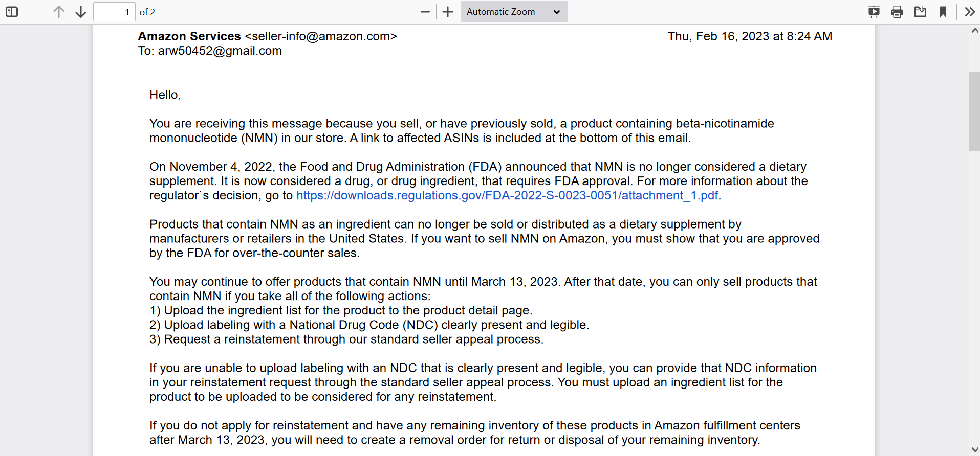Screen dimensions: 980x456
Task: Click the seller-info@amazon.com sender address
Action: 321,36
